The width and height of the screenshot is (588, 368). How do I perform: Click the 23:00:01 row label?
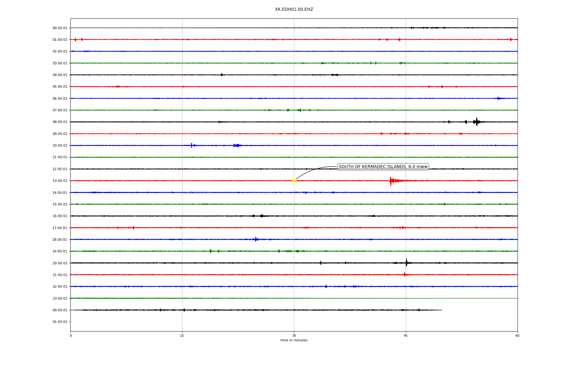coord(60,298)
